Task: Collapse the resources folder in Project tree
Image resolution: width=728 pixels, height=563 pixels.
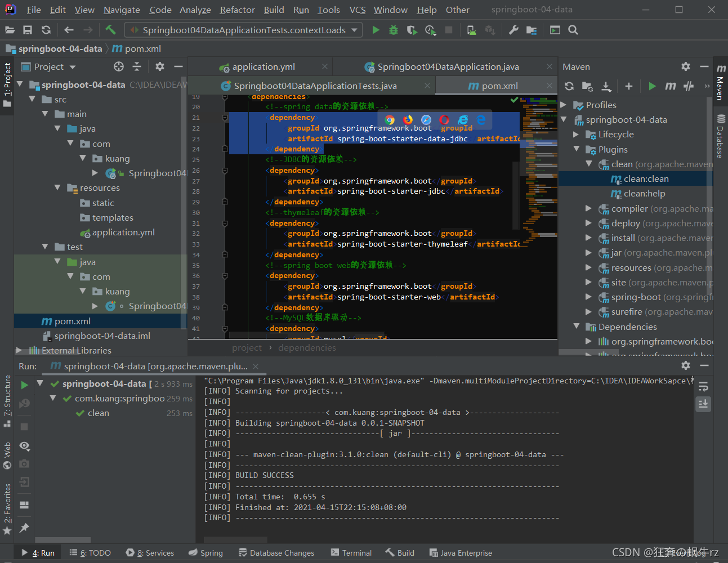Action: coord(57,187)
